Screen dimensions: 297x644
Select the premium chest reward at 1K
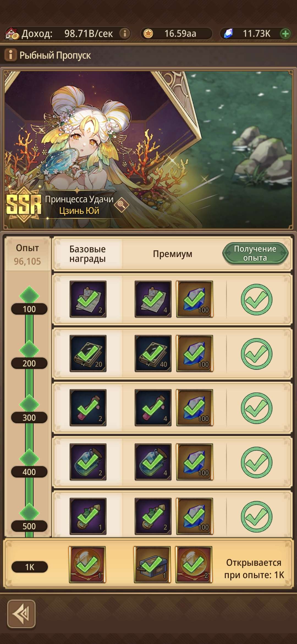pyautogui.click(x=152, y=564)
